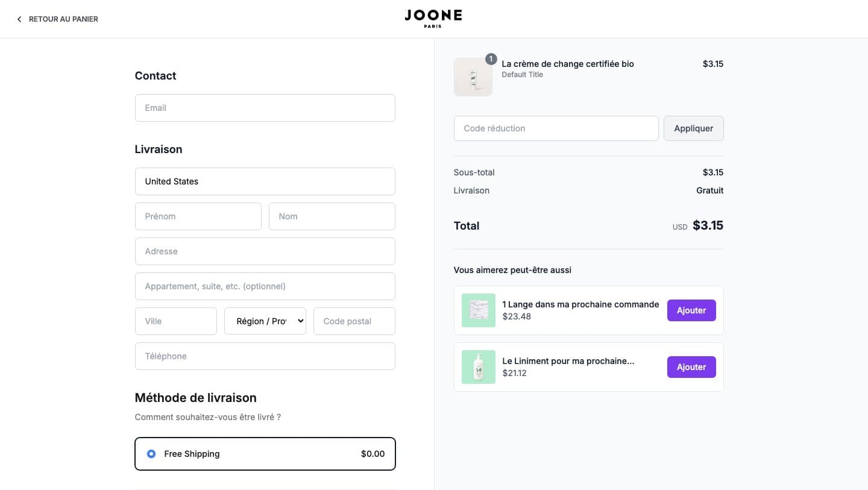Open the United States country selector
Screen dimensions: 868x490
(265, 181)
